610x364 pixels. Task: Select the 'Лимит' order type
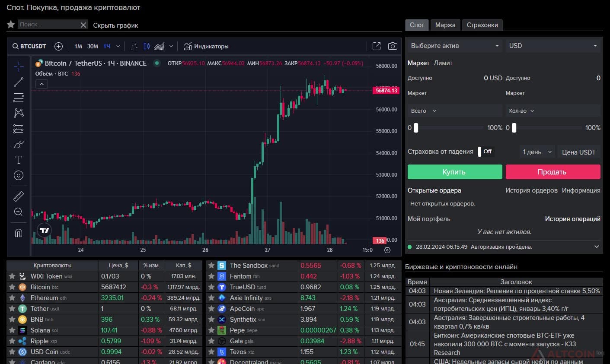pyautogui.click(x=443, y=63)
